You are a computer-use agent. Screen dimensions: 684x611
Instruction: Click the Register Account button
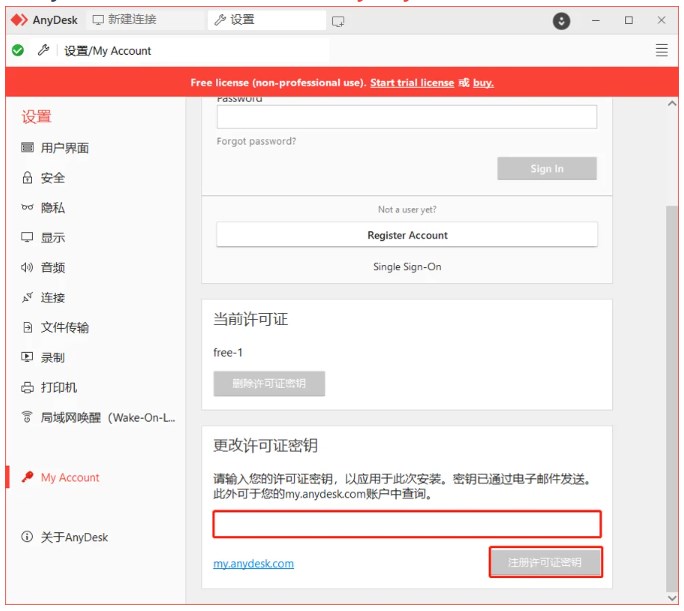pyautogui.click(x=407, y=235)
